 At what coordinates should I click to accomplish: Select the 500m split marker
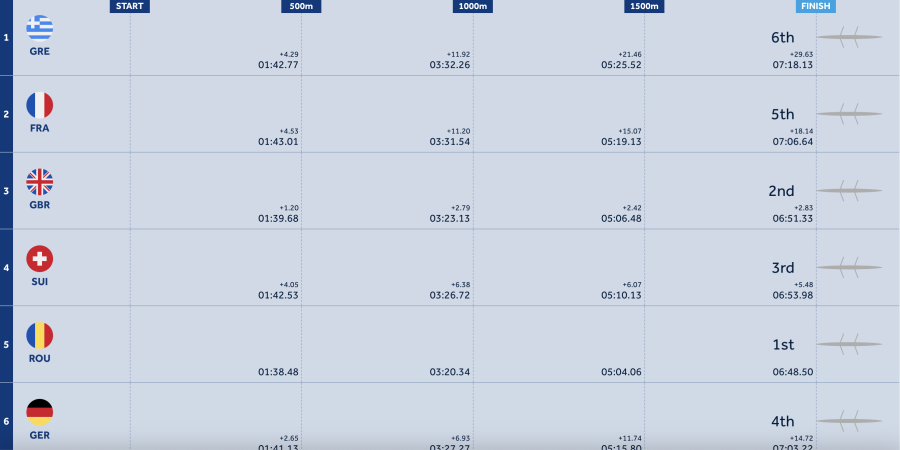(301, 6)
